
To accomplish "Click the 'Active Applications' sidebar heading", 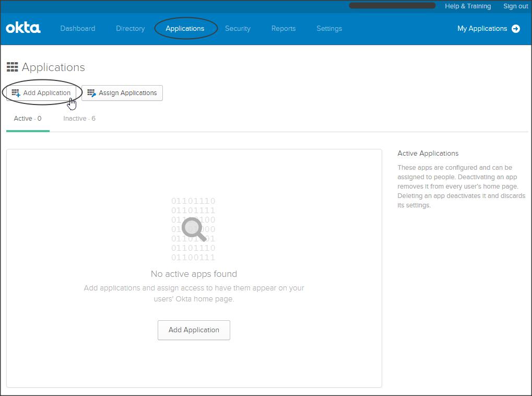I will tap(428, 153).
